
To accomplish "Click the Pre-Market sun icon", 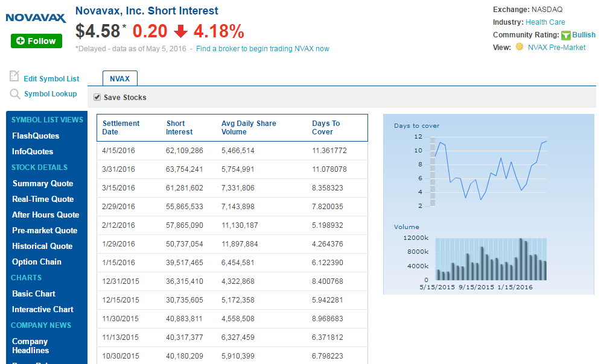I will click(x=520, y=46).
